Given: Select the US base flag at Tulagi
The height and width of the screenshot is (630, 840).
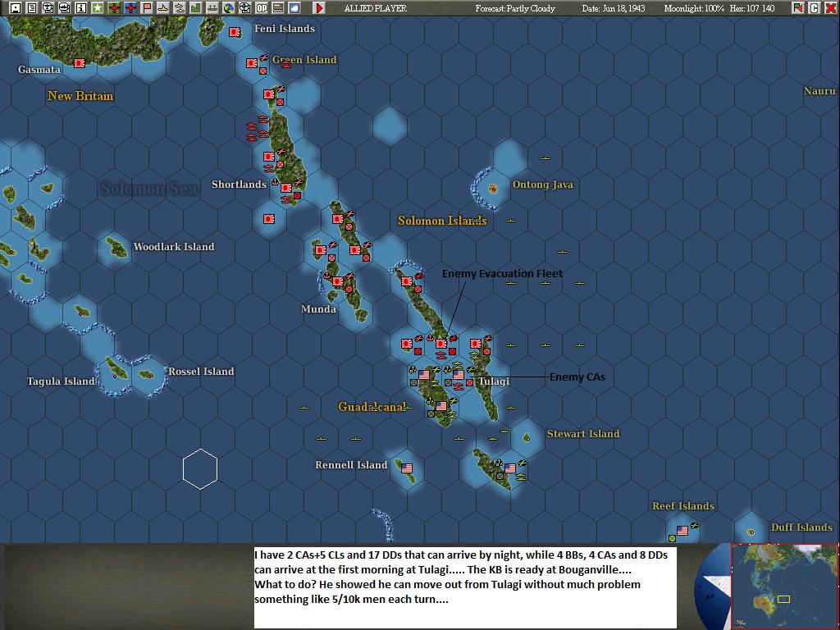Looking at the screenshot, I should pos(458,375).
